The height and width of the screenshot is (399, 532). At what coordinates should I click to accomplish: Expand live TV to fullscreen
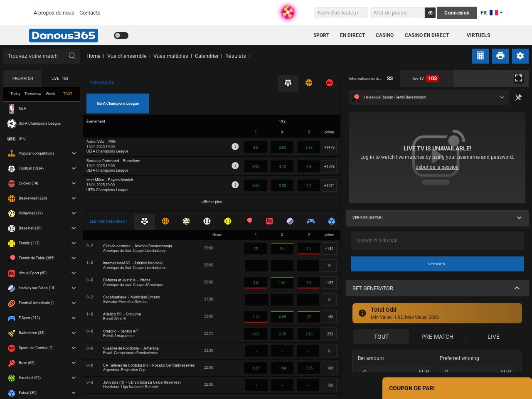(519, 78)
